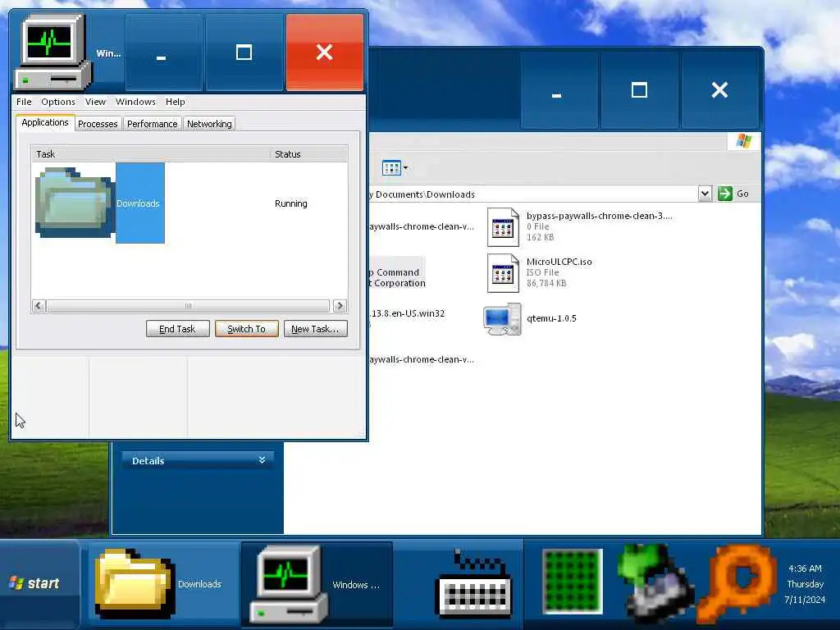Switch to the Performance tab
Screen dimensions: 840x630
click(152, 124)
